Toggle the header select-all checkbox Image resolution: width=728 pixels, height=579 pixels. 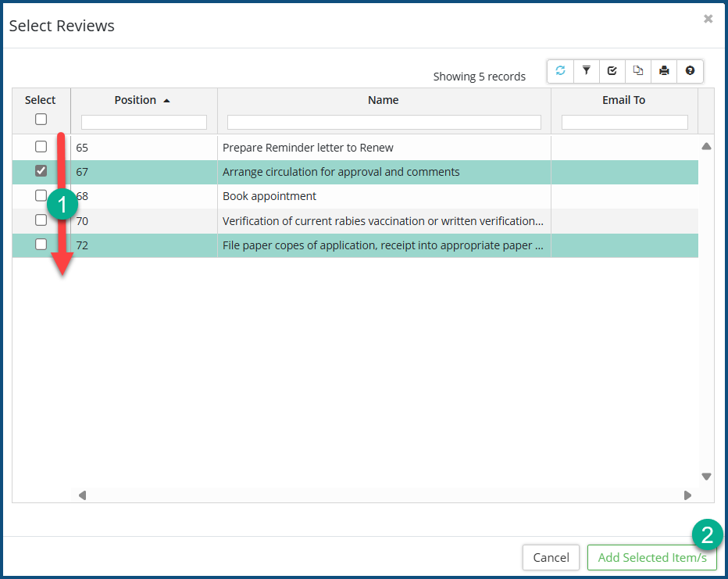click(x=41, y=120)
